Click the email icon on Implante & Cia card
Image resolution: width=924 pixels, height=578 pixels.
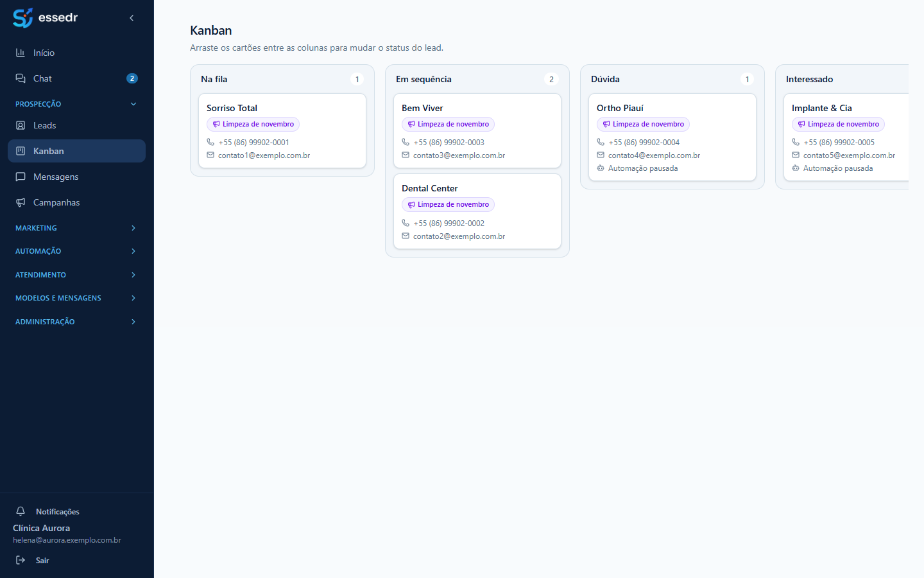point(796,155)
